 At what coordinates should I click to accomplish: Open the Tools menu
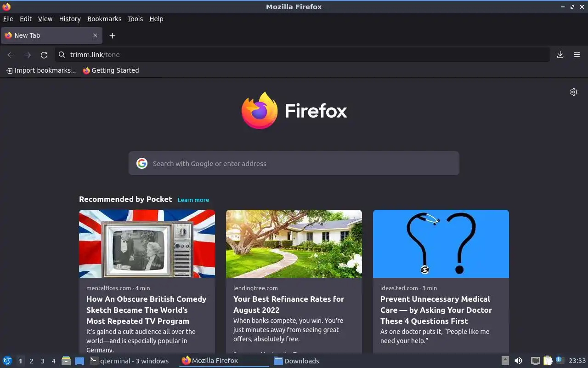pyautogui.click(x=135, y=19)
